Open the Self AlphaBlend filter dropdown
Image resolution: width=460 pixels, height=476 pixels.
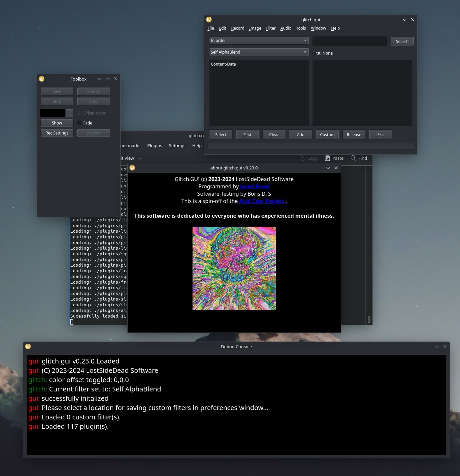259,52
